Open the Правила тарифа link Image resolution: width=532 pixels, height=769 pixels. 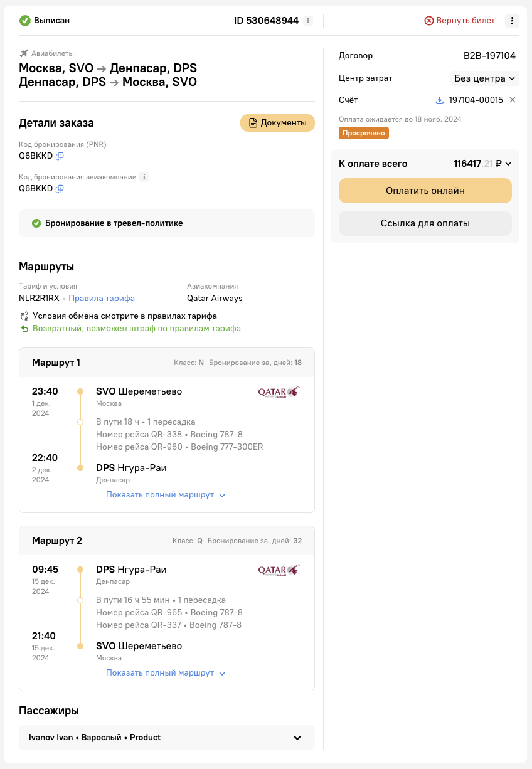coord(102,299)
